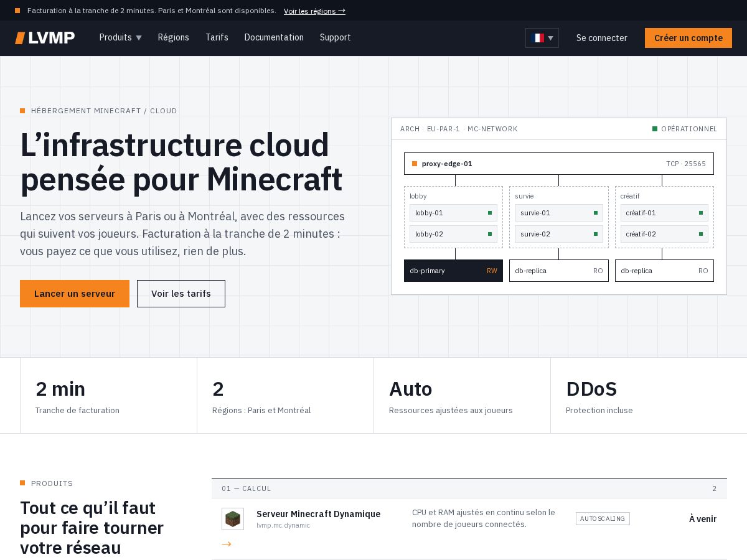The width and height of the screenshot is (747, 560).
Task: Click the AUTOSCALING tag
Action: click(603, 518)
